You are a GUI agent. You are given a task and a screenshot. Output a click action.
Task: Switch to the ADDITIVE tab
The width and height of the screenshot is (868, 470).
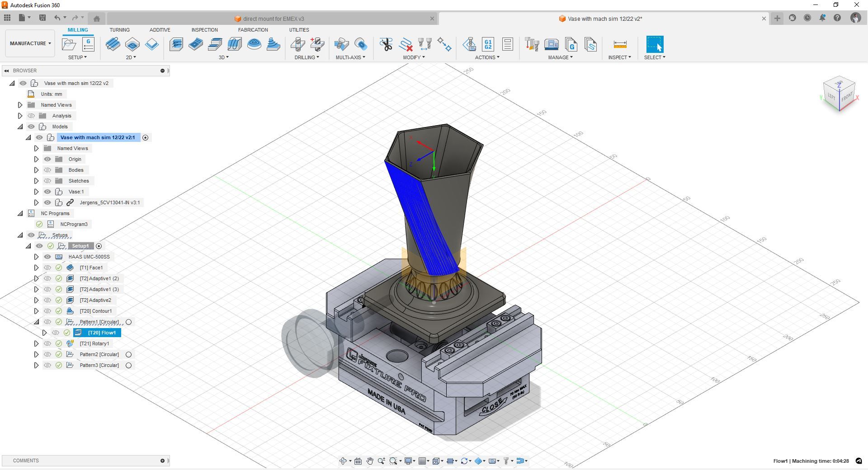click(x=160, y=30)
